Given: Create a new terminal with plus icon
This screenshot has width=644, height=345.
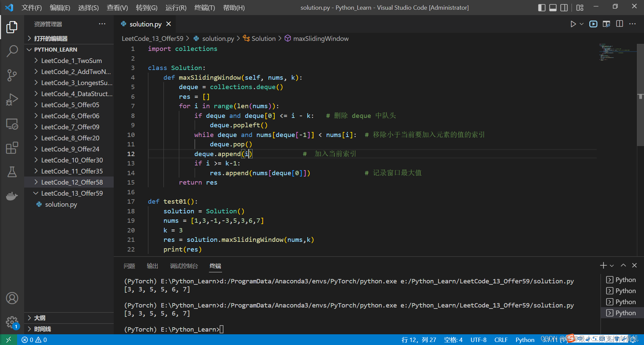Looking at the screenshot, I should click(603, 265).
